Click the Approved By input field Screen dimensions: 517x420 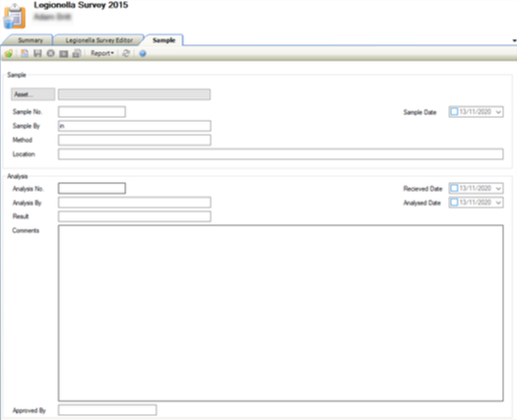pyautogui.click(x=107, y=410)
